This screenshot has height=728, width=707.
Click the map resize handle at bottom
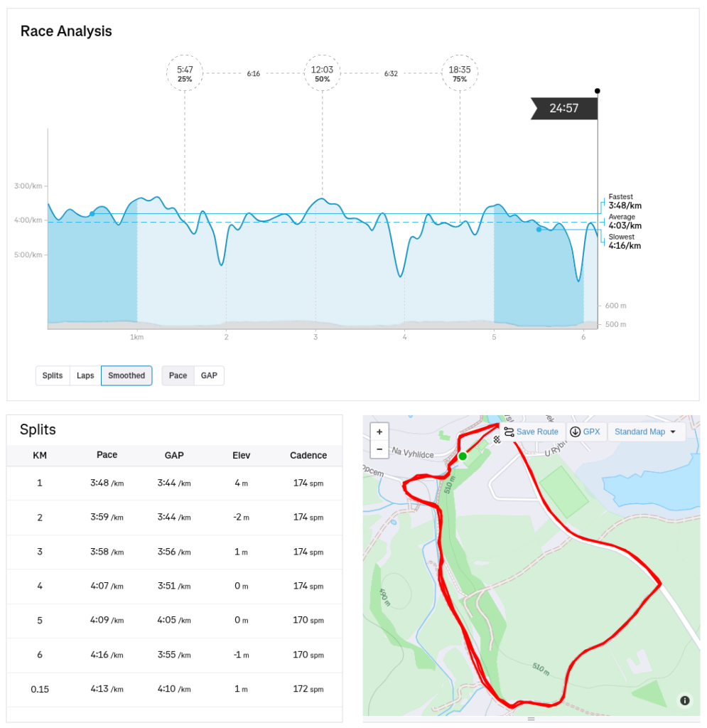coord(531,719)
